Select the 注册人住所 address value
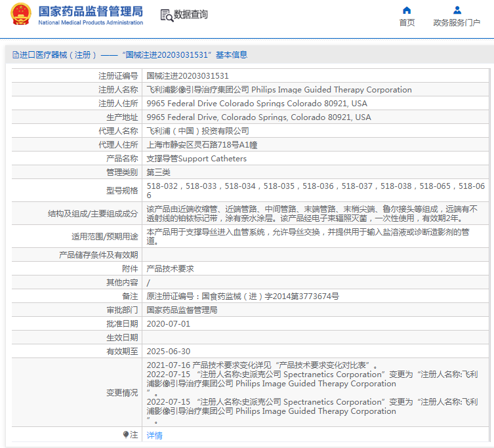 pos(257,104)
